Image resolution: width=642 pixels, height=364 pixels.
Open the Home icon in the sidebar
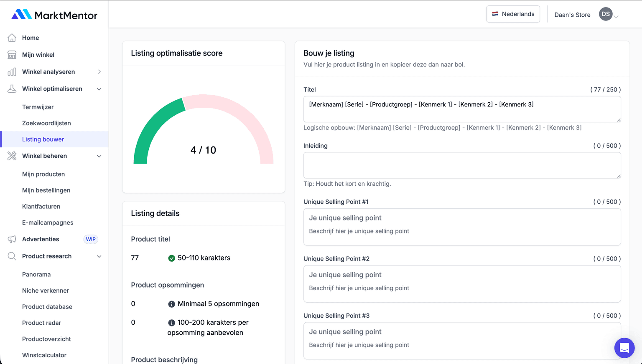coord(12,38)
